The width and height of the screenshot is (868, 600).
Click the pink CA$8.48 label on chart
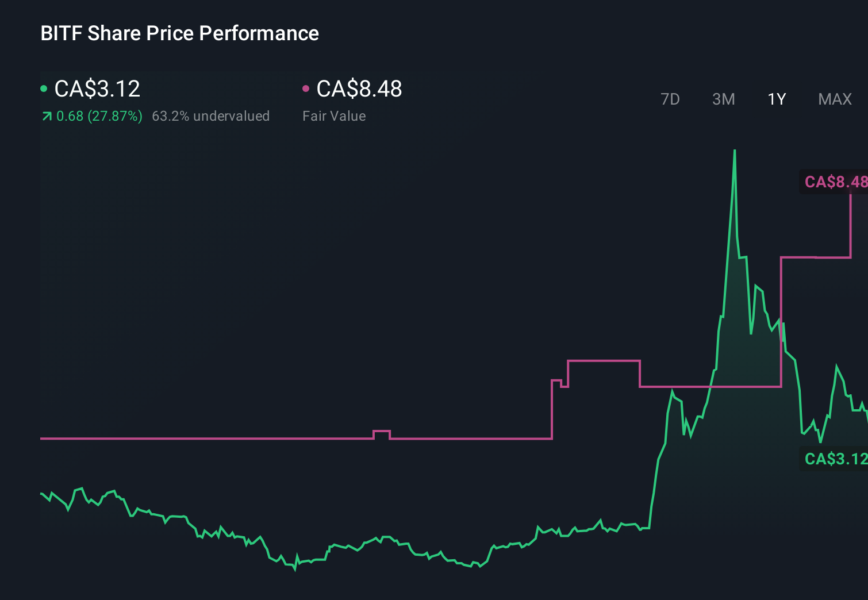835,182
